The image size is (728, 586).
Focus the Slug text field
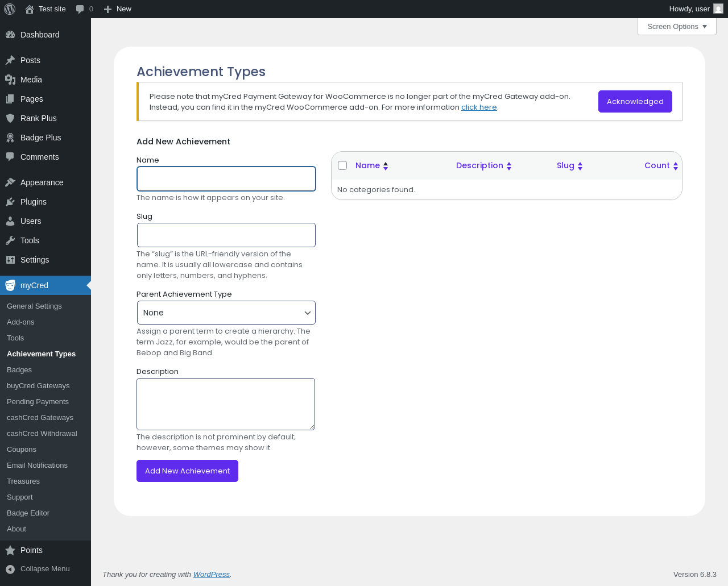click(x=226, y=235)
